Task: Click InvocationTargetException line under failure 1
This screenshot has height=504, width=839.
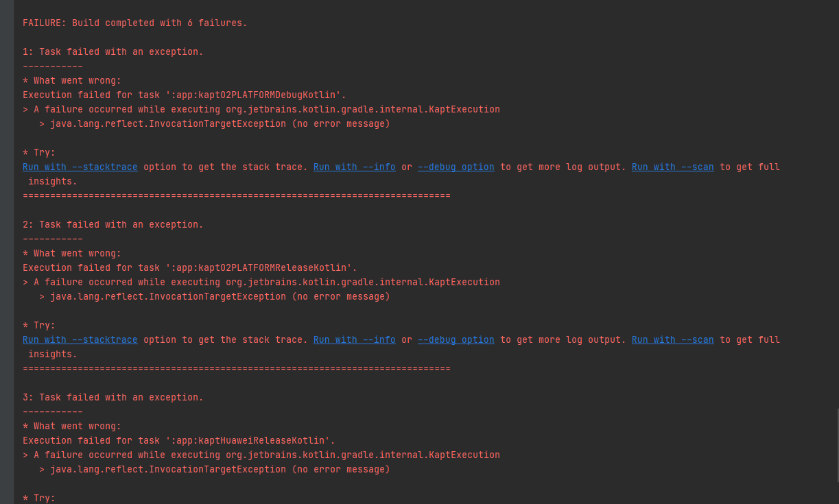Action: pos(214,124)
